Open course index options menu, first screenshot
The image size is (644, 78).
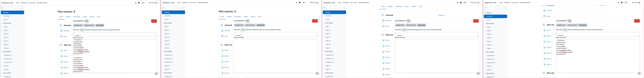point(22,8)
